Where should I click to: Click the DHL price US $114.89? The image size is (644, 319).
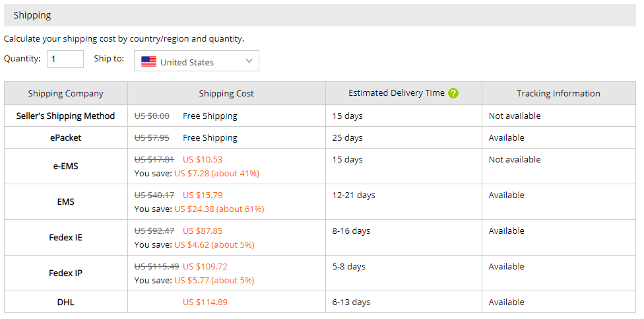[205, 302]
